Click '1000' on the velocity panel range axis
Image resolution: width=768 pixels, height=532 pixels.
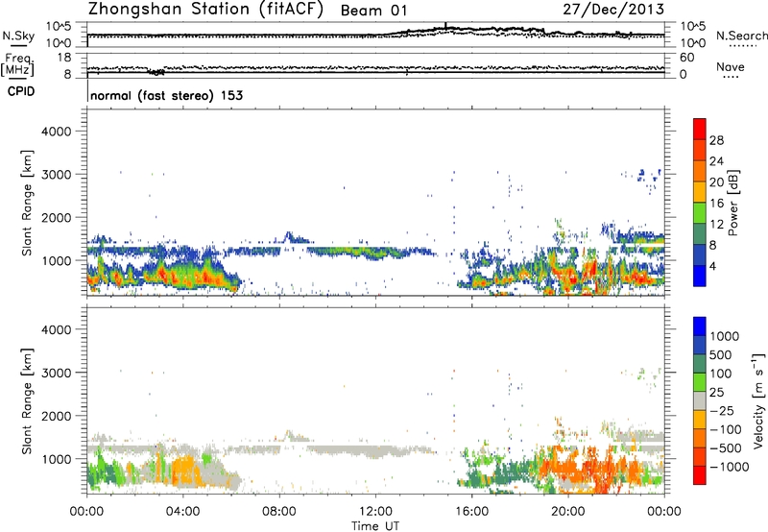pos(57,459)
